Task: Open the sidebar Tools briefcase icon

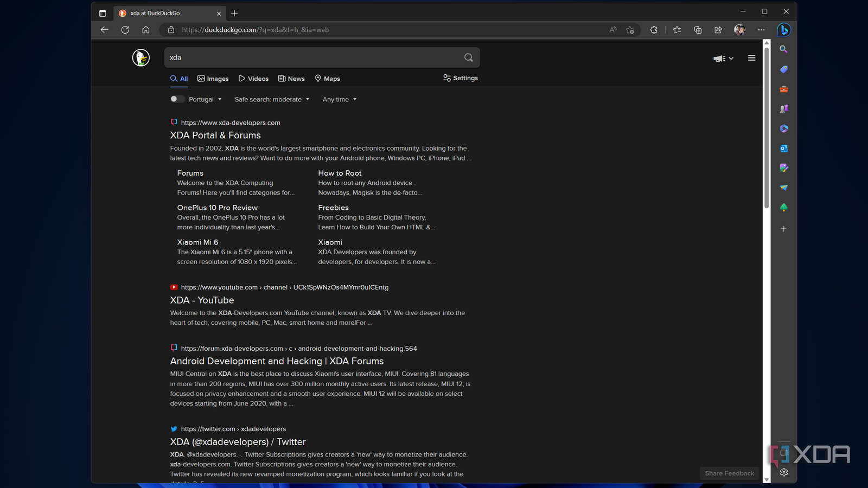Action: click(x=783, y=89)
